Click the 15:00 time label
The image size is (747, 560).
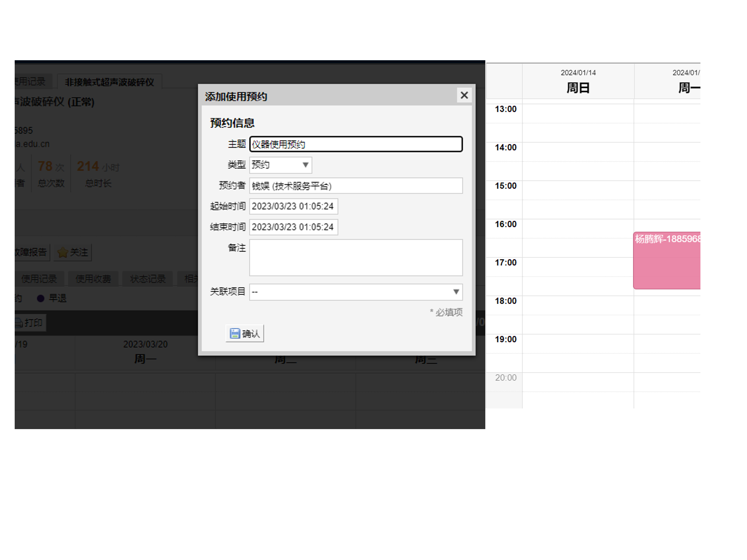505,186
